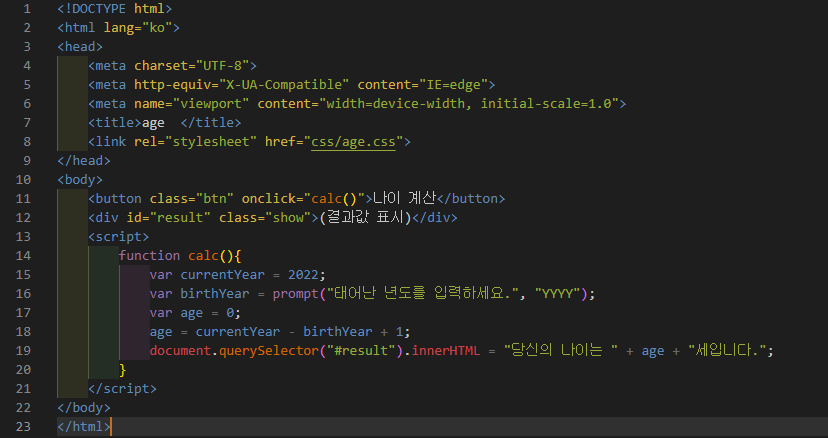Click line number 14 in the gutter
This screenshot has height=438, width=828.
[23, 256]
